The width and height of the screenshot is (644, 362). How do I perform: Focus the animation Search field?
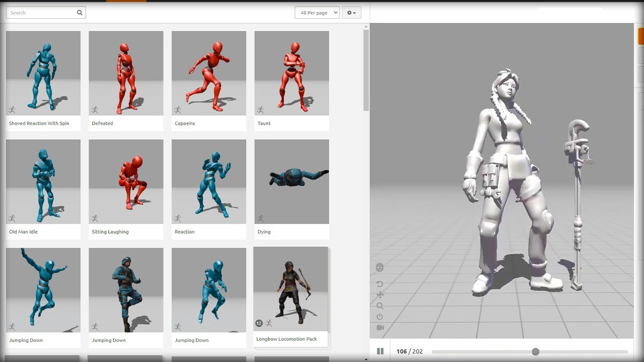[x=46, y=13]
